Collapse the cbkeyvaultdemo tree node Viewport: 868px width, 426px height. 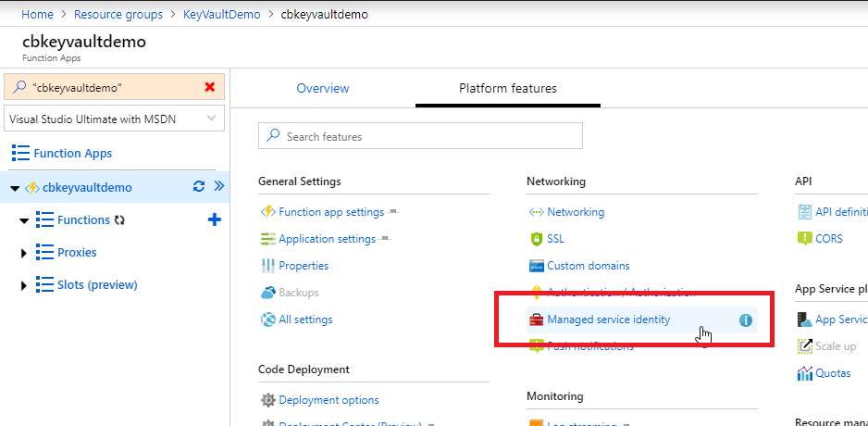tap(15, 188)
